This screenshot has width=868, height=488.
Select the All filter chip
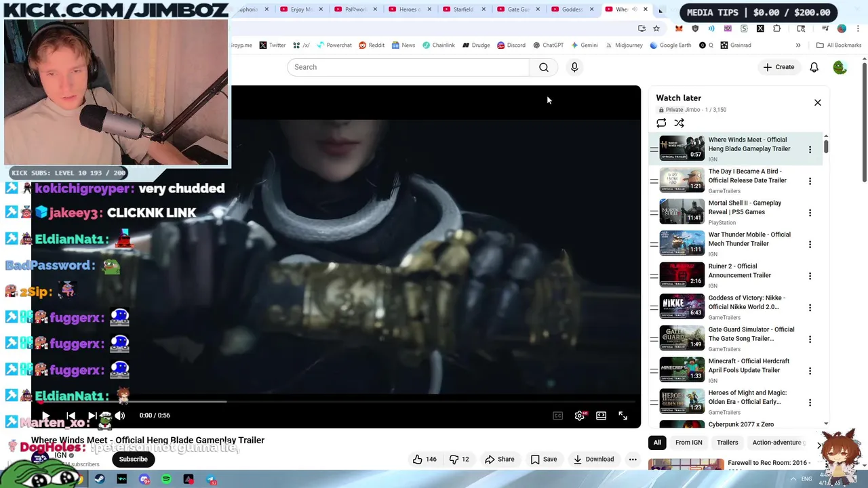[657, 443]
